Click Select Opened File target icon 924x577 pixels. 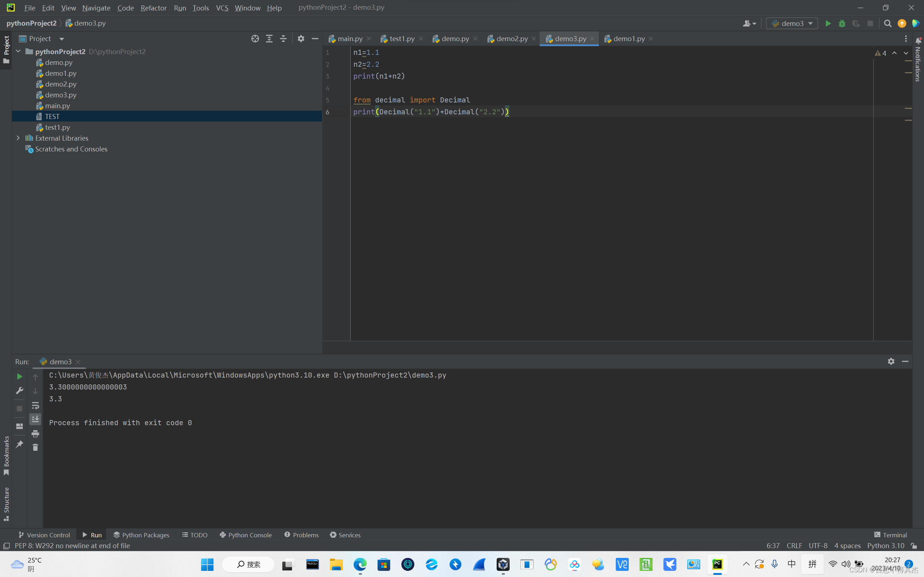coord(255,39)
